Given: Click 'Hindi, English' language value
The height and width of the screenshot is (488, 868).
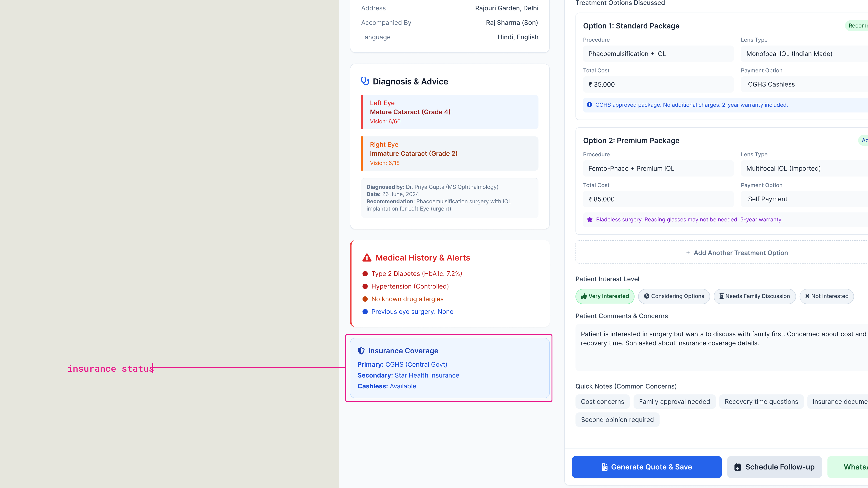Looking at the screenshot, I should (518, 37).
